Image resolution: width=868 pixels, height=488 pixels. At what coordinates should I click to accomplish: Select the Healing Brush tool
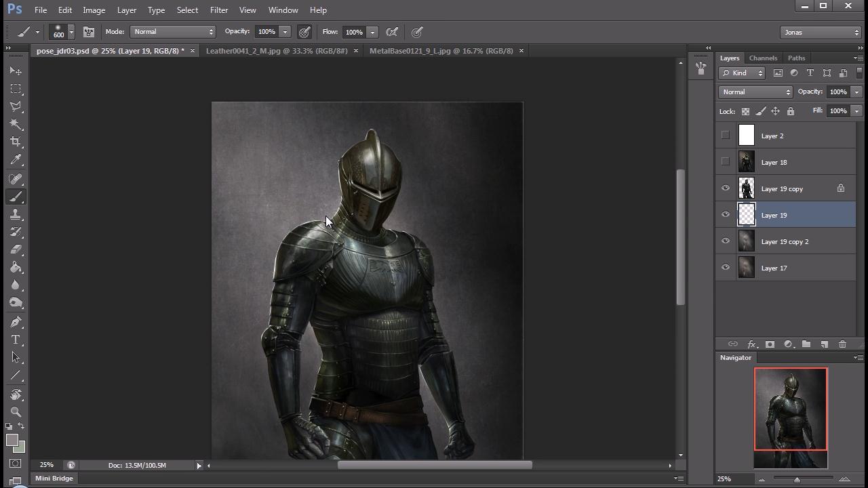coord(16,179)
